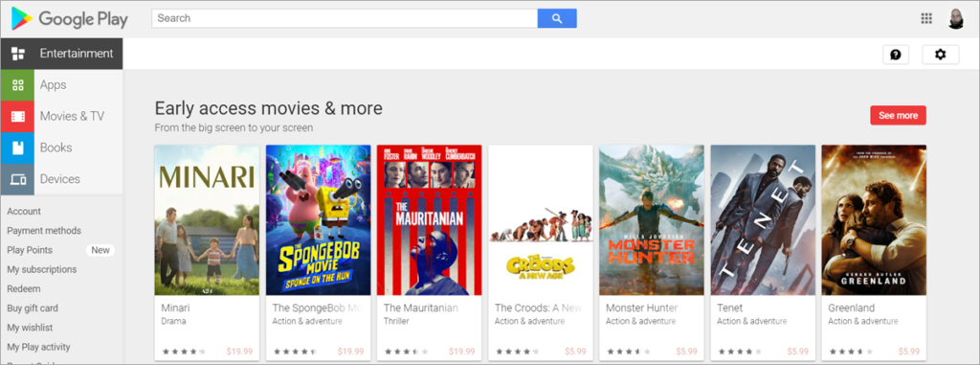Select the blue Books icon
980x365 pixels.
tap(17, 148)
